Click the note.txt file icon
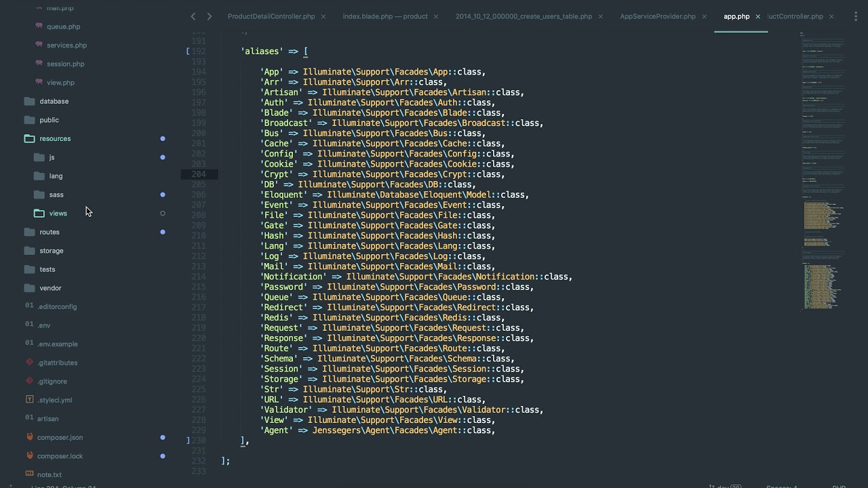The width and height of the screenshot is (868, 488). 29,474
